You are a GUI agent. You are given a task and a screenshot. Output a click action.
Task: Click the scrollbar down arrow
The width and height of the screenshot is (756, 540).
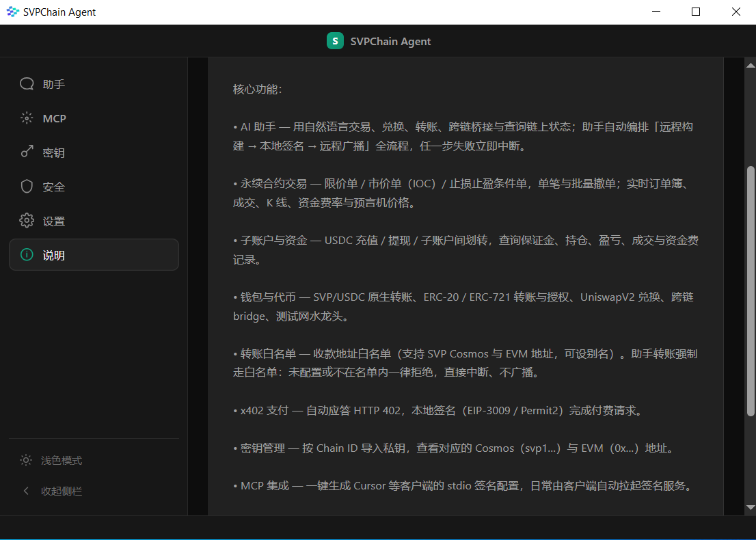751,507
